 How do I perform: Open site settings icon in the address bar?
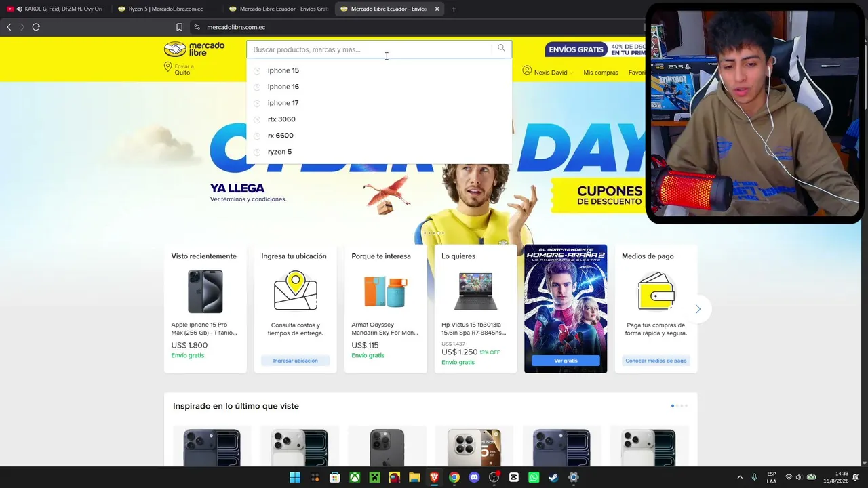click(x=197, y=27)
